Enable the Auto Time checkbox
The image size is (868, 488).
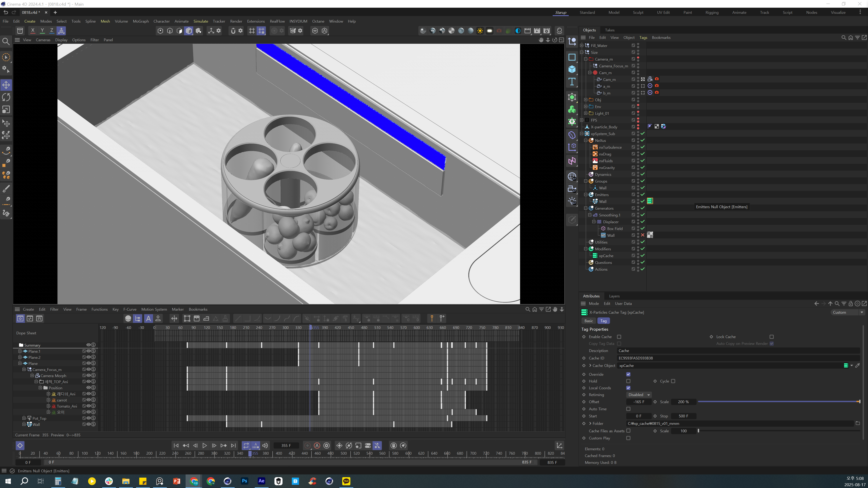(628, 409)
